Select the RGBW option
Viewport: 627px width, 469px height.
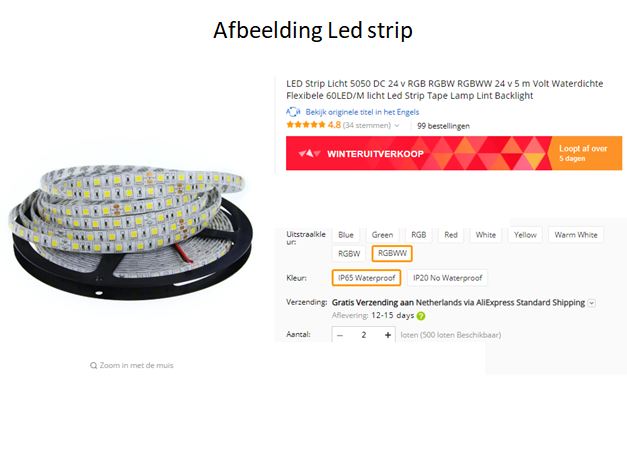tap(349, 254)
